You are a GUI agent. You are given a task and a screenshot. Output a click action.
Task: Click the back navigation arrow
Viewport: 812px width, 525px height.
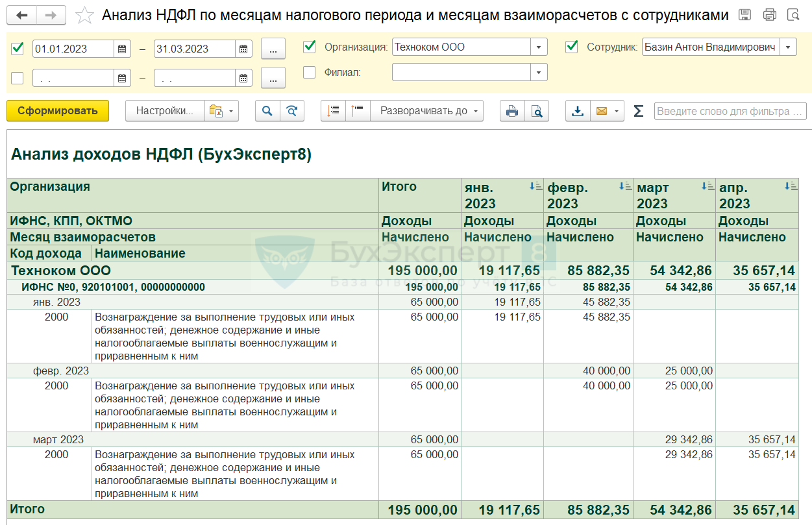[22, 15]
